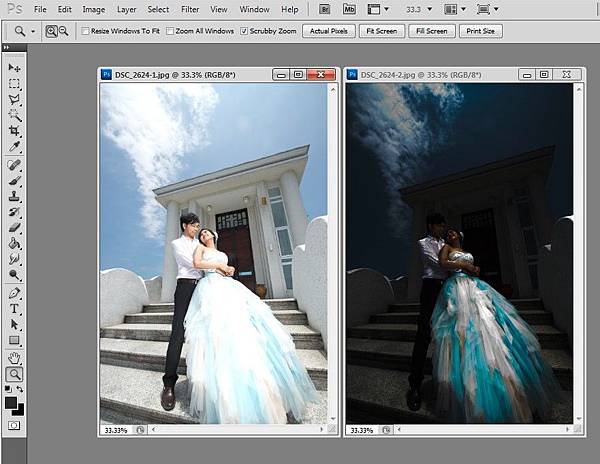The image size is (600, 464).
Task: Select the Eyedropper tool
Action: click(15, 147)
